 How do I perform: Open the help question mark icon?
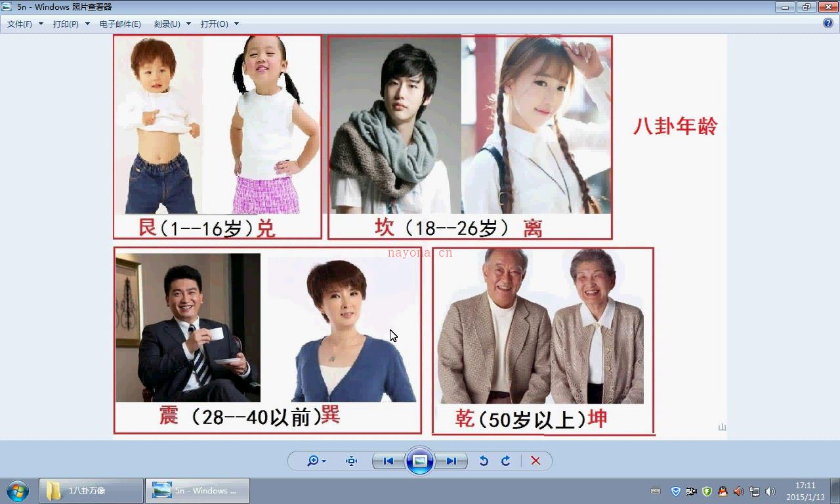coord(828,23)
